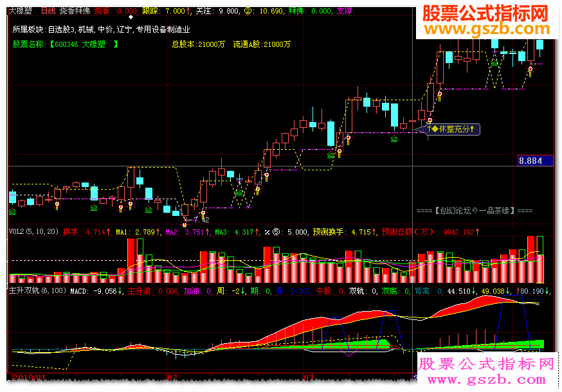Click the 烧香拜佛 indicator name
Screen dimensions: 562x392
click(75, 11)
